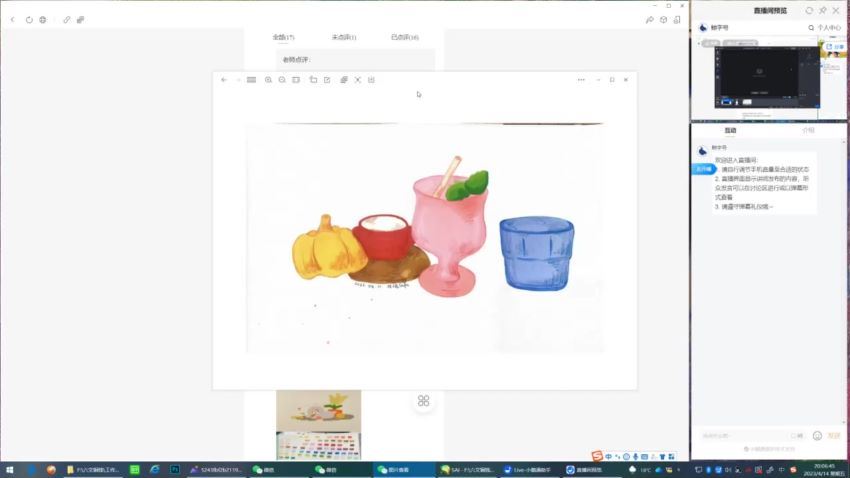Save the image using the viewer save icon
Viewport: 850px width, 478px height.
coord(371,80)
